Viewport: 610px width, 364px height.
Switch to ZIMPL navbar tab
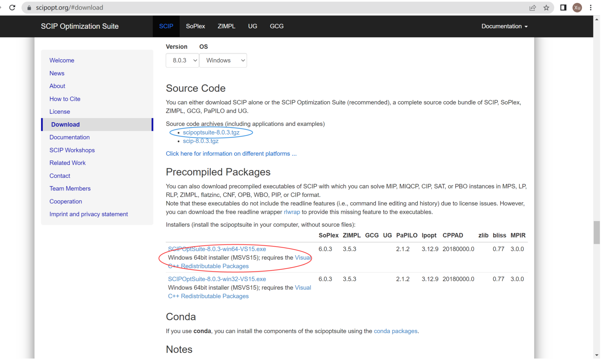point(226,26)
